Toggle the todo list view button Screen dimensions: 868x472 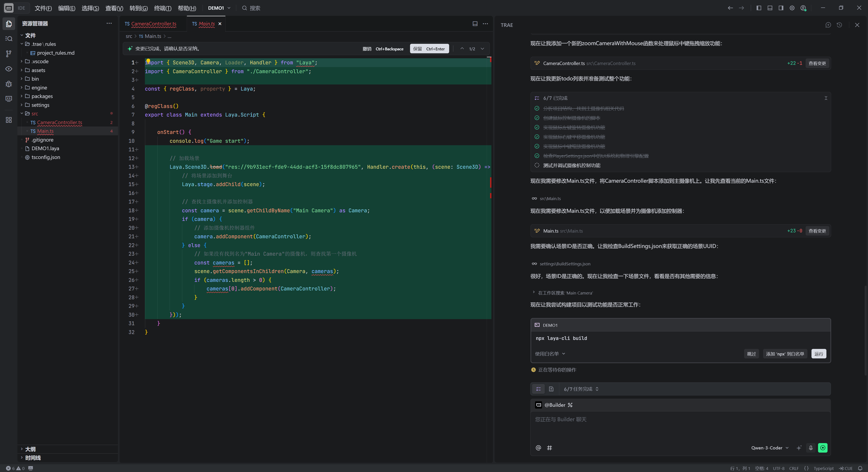[x=538, y=389]
